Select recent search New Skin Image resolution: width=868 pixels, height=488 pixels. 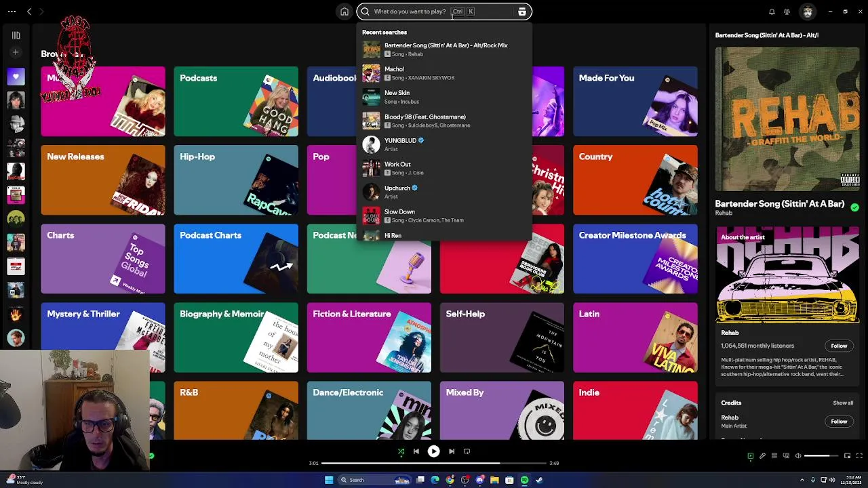tap(444, 97)
